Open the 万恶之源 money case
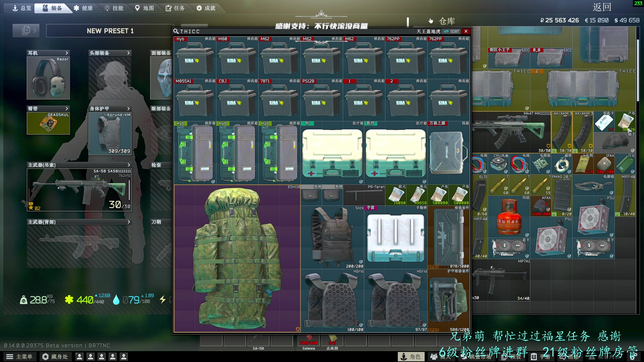Screen dimensions: 644x362 449,153
